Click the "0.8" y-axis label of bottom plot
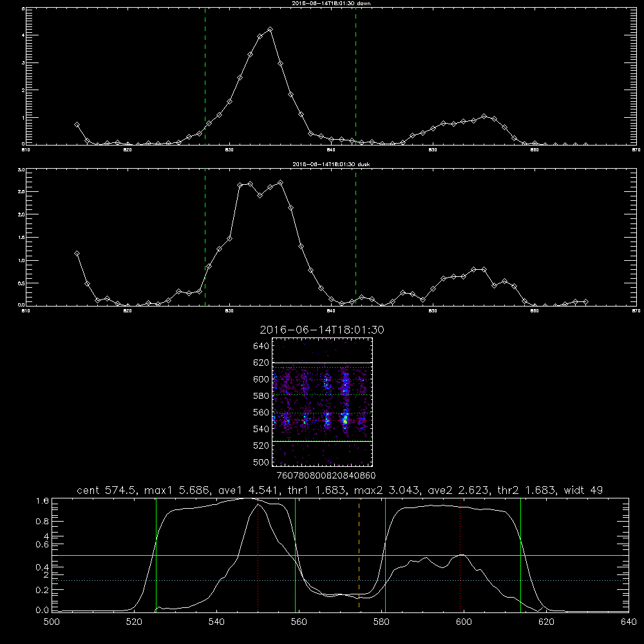 [x=43, y=521]
